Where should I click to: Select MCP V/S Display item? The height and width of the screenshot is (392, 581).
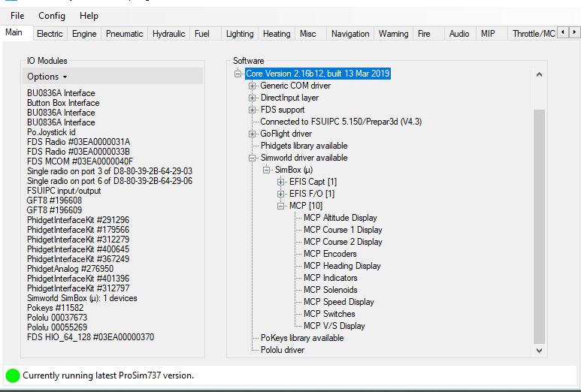(x=334, y=326)
